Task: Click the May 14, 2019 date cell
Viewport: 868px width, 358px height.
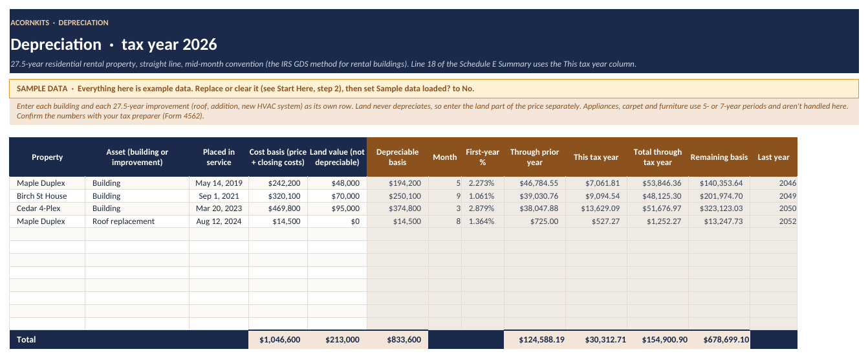Action: tap(219, 183)
